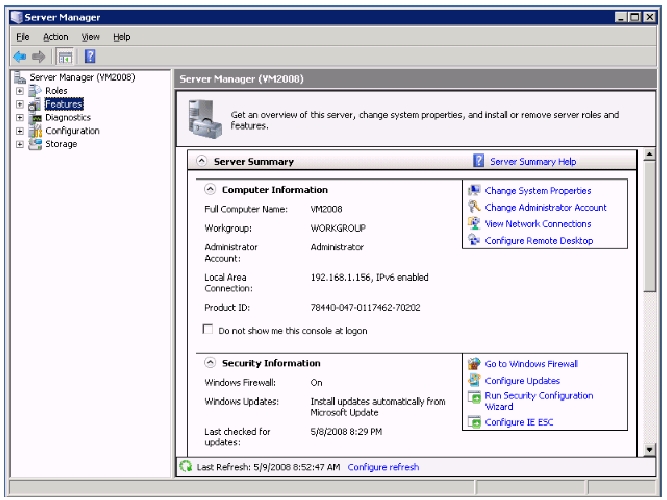This screenshot has height=500, width=667.
Task: Select the Server Manager (VM2008) root node icon
Action: pos(20,77)
